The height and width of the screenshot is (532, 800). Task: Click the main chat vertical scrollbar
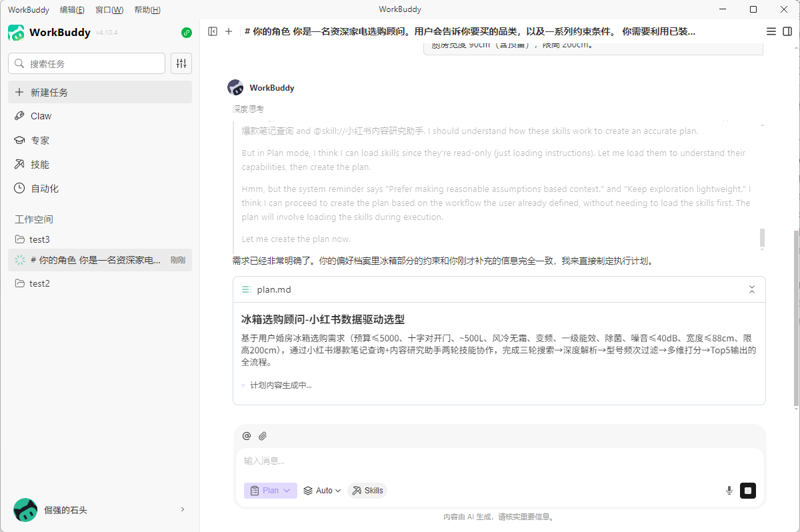pos(796,320)
